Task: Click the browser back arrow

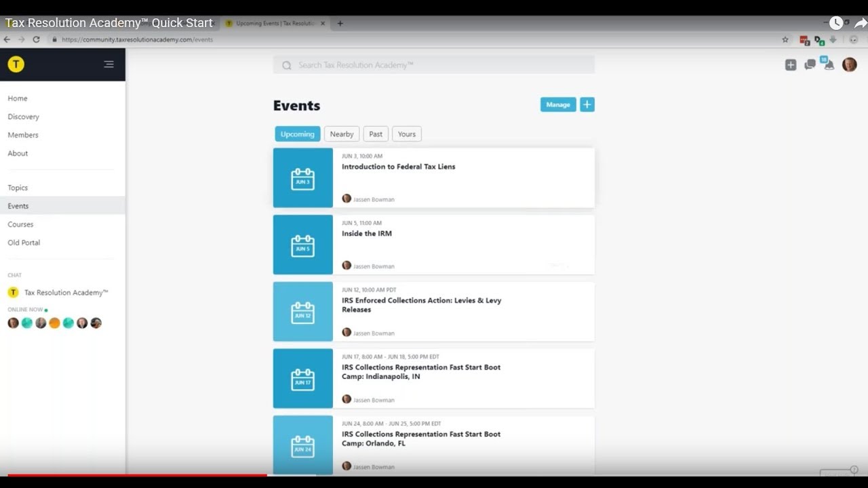Action: point(7,40)
